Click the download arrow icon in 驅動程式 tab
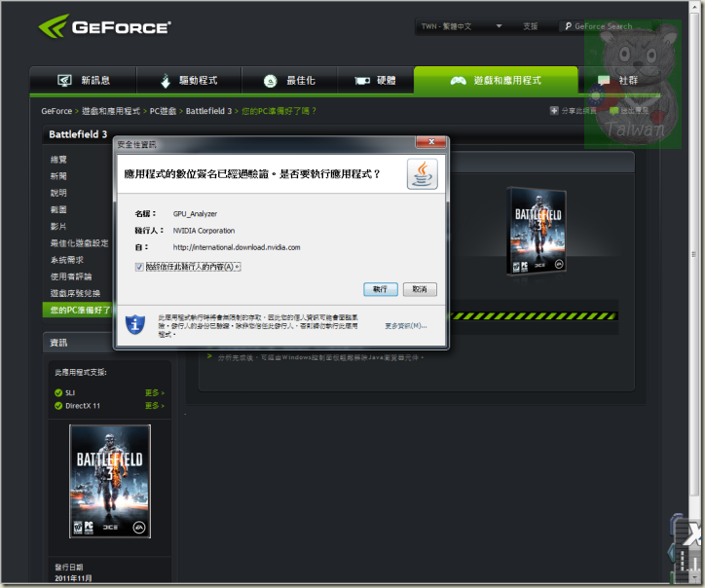The width and height of the screenshot is (705, 588). click(x=166, y=81)
